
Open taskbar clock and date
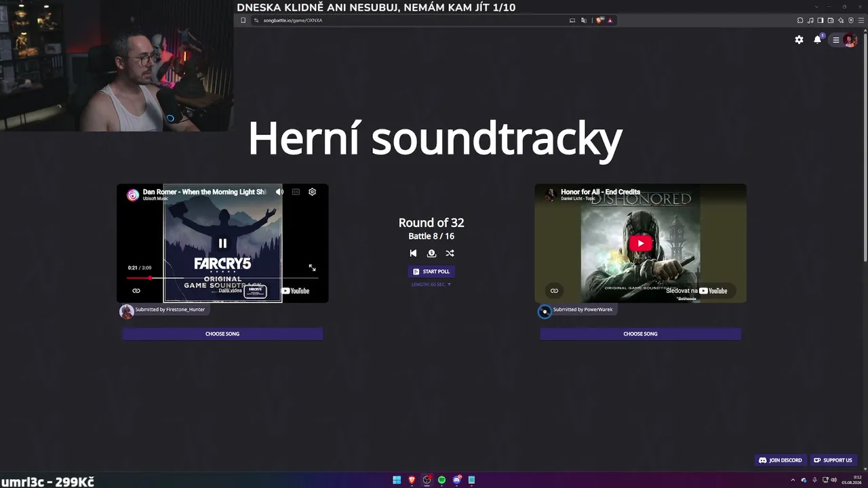852,480
